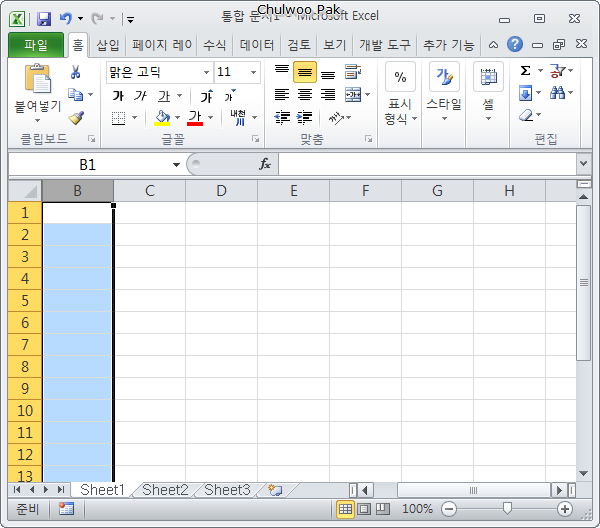Center text horizontally
Image resolution: width=600 pixels, height=528 pixels.
click(x=305, y=95)
